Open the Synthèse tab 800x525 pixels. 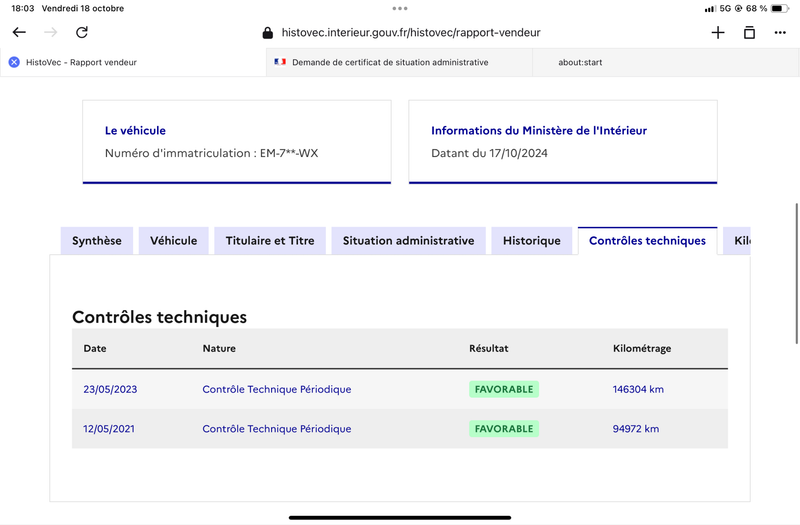(x=96, y=241)
